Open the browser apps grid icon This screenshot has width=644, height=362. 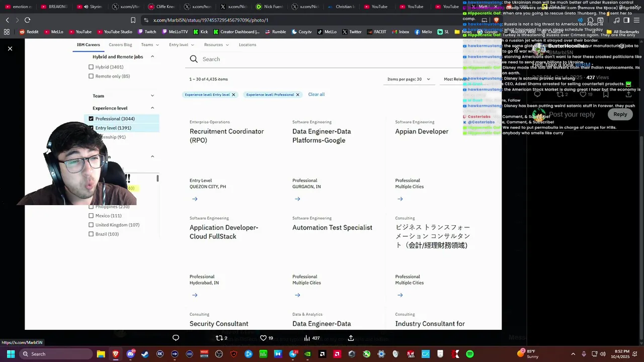coord(7,32)
